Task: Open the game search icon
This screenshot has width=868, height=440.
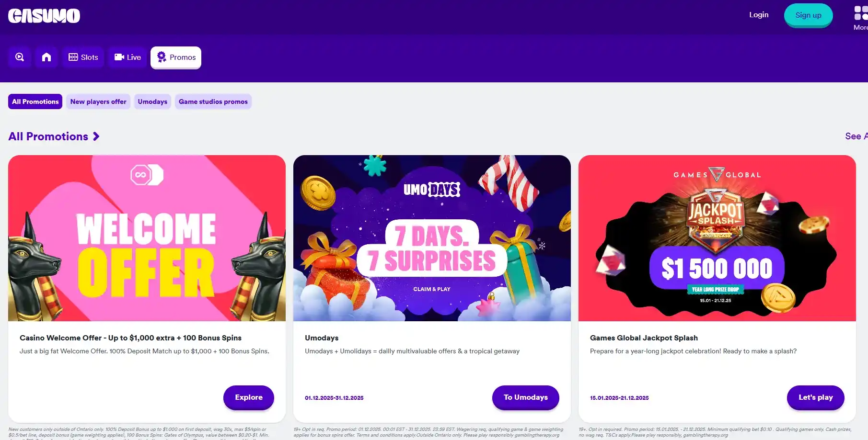Action: tap(20, 57)
